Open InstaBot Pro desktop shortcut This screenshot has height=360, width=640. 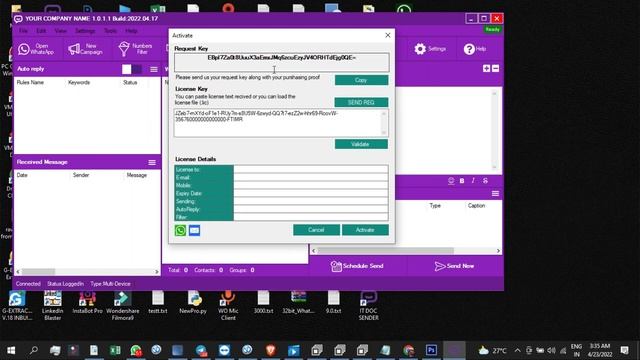87,302
